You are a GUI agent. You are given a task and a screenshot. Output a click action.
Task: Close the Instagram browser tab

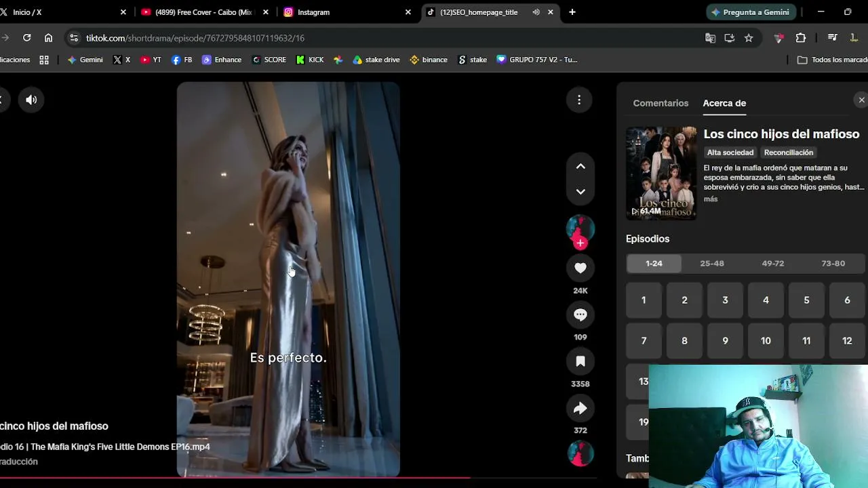click(x=408, y=12)
